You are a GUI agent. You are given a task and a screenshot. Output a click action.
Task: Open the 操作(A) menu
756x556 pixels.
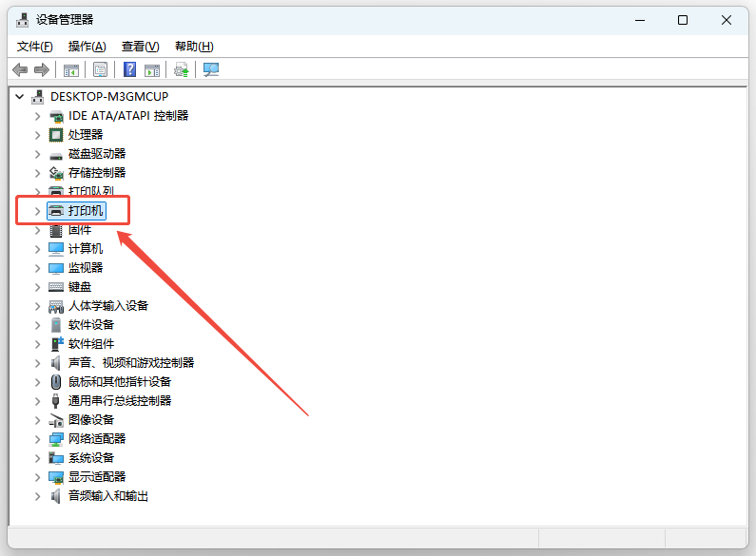[87, 47]
